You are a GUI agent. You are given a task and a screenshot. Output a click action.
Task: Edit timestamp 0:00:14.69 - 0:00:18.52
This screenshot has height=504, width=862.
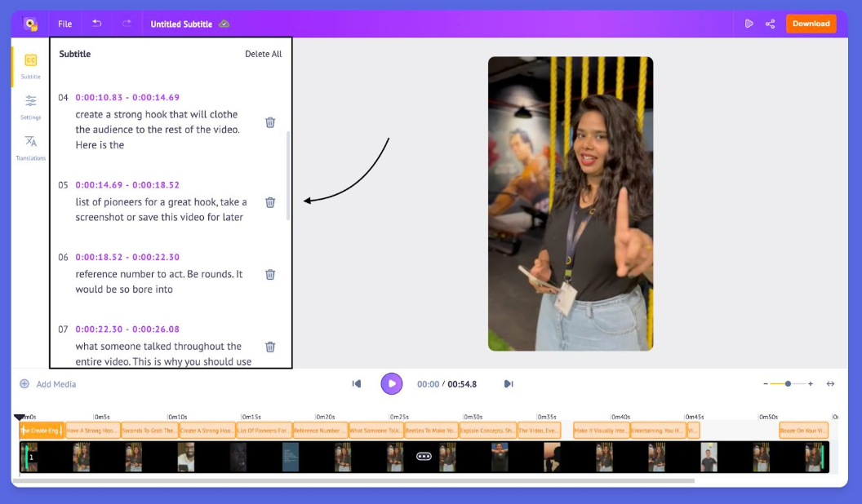[127, 185]
